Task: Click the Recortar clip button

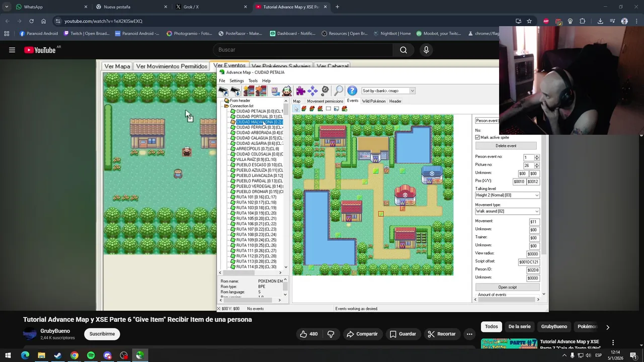Action: click(441, 334)
